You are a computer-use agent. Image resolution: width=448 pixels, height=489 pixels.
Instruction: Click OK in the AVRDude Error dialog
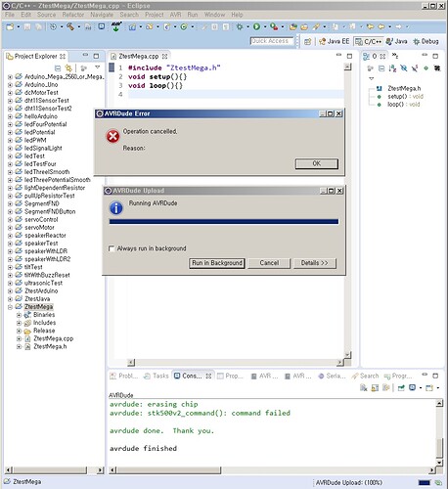[317, 163]
